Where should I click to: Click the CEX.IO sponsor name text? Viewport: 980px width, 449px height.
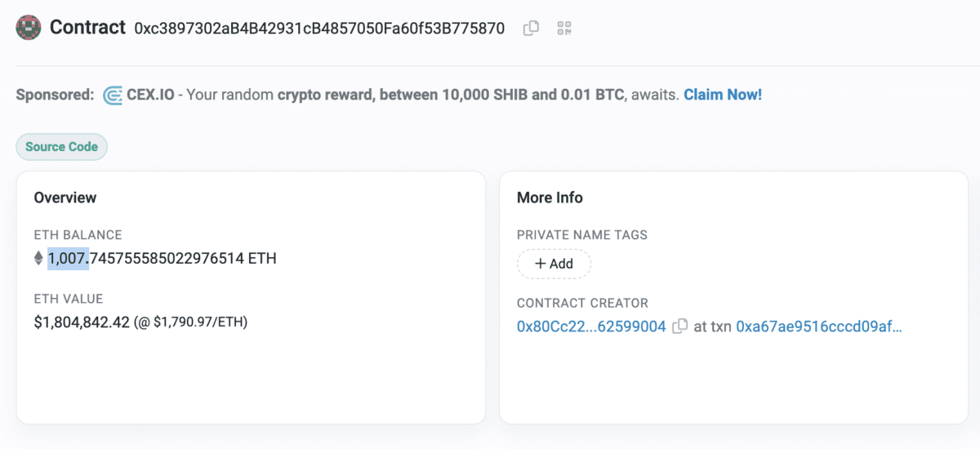(x=150, y=95)
